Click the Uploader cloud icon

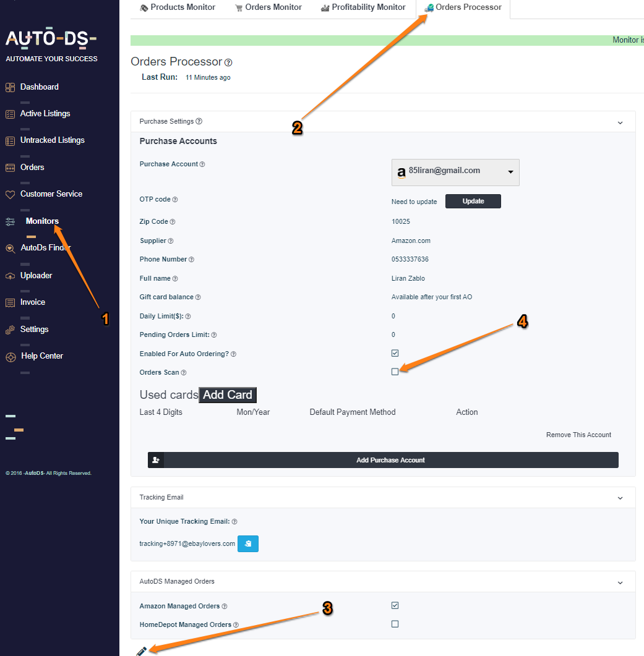(10, 276)
